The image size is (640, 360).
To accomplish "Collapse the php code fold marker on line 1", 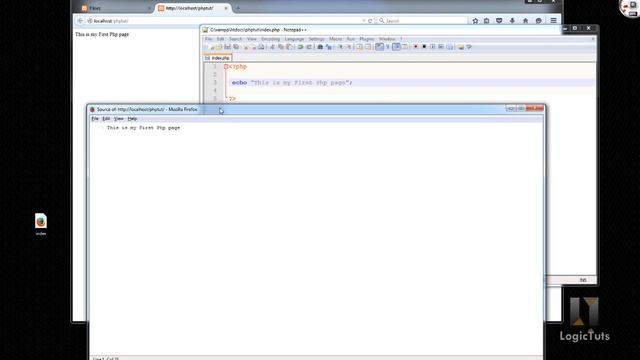I will 226,67.
